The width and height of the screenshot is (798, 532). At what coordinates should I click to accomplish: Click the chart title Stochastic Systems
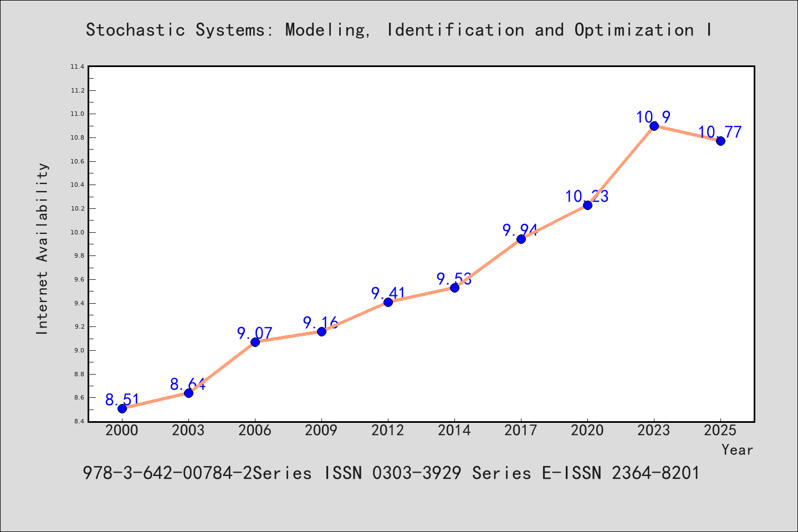point(399,30)
